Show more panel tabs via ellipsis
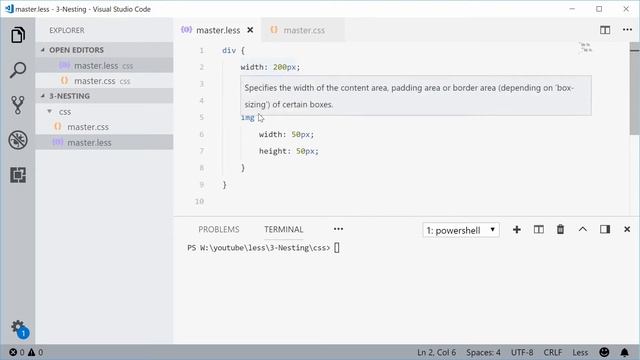Screen dimensions: 640x360 pos(338,229)
